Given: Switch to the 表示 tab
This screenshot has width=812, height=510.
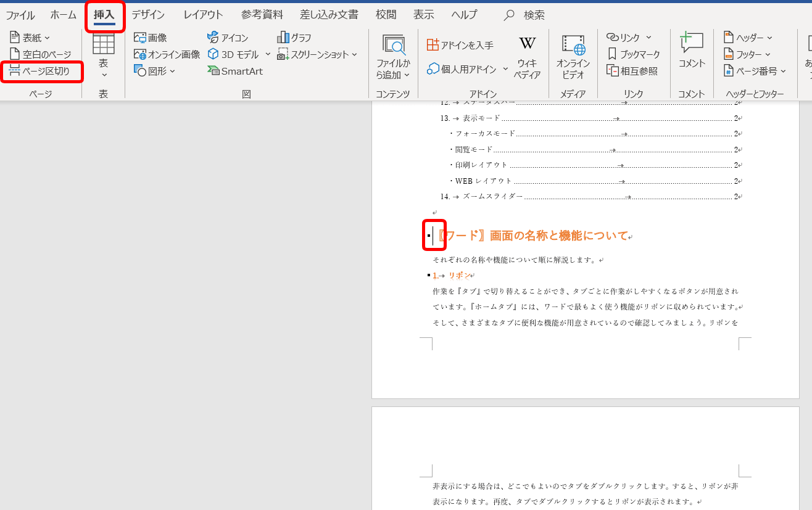Looking at the screenshot, I should [x=423, y=15].
